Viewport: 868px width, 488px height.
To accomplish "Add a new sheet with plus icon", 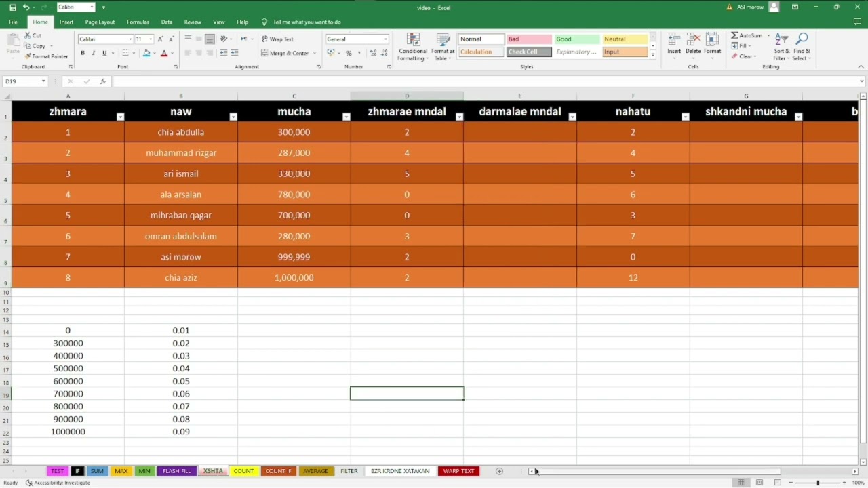I will (499, 471).
